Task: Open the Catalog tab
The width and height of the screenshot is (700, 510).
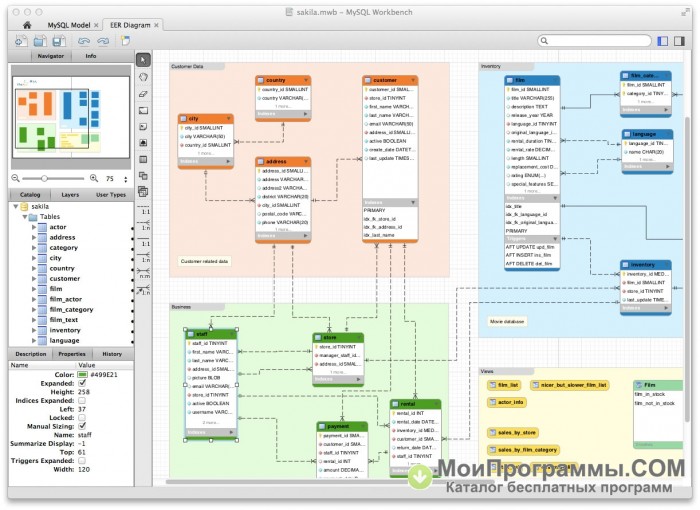Action: (30, 195)
